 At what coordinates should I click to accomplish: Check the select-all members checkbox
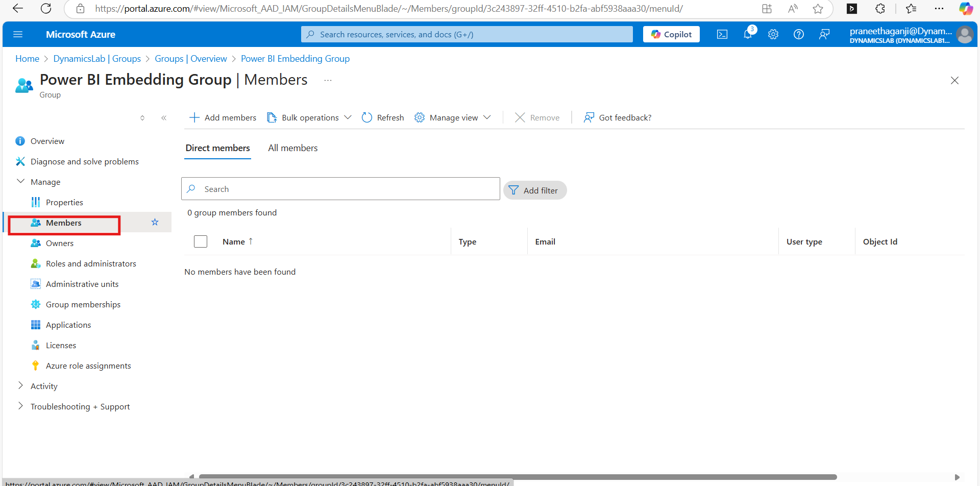(201, 241)
